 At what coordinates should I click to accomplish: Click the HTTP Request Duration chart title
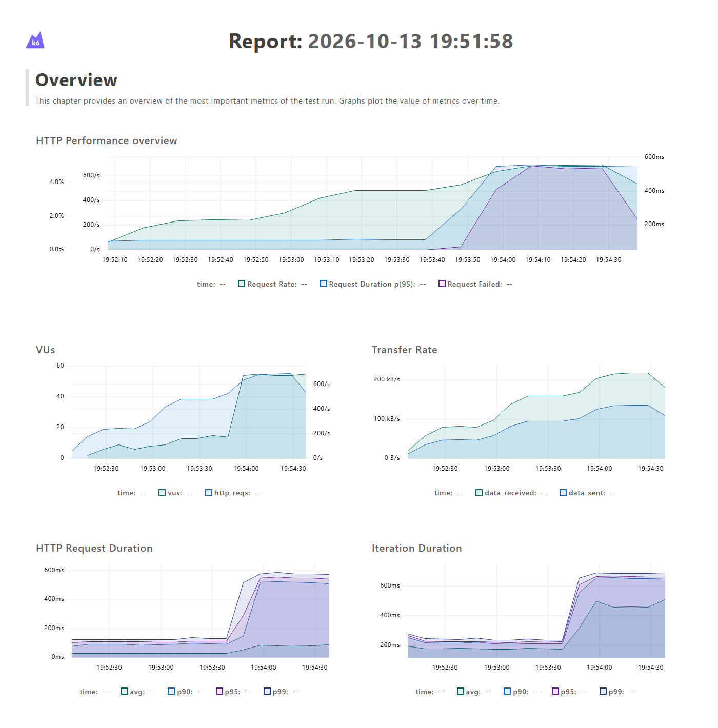(94, 548)
